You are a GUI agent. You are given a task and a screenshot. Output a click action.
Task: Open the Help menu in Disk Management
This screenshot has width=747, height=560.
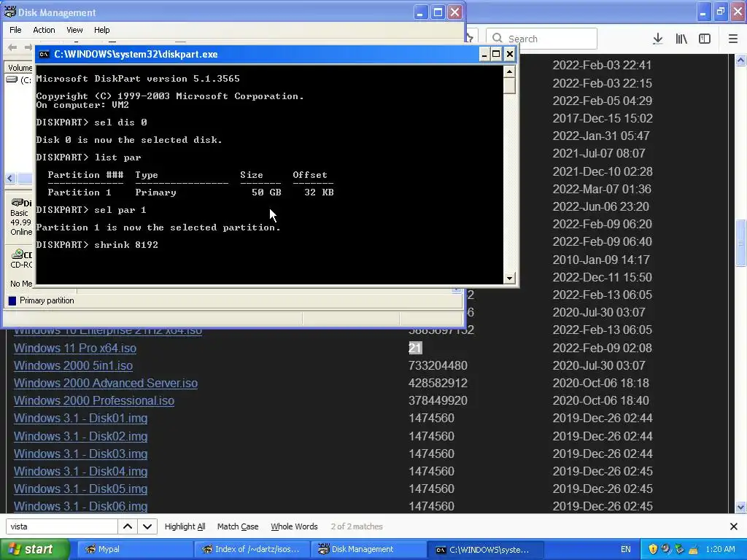[x=101, y=30]
